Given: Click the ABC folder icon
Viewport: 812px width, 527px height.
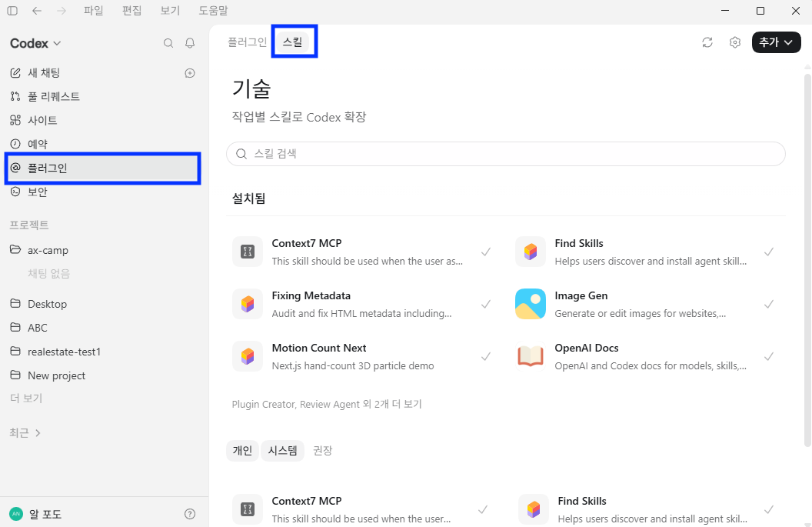Looking at the screenshot, I should click(x=15, y=328).
